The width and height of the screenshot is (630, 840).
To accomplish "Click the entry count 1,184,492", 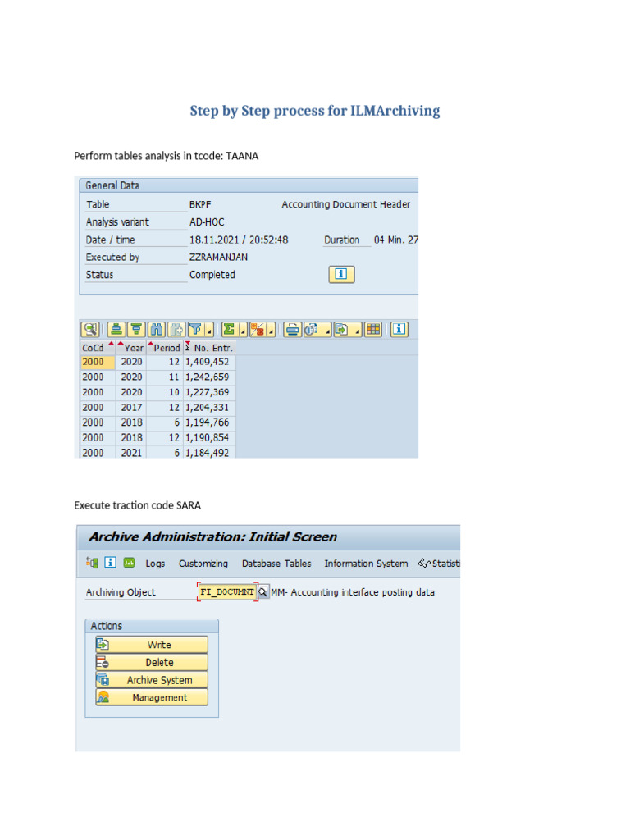I will pos(208,453).
